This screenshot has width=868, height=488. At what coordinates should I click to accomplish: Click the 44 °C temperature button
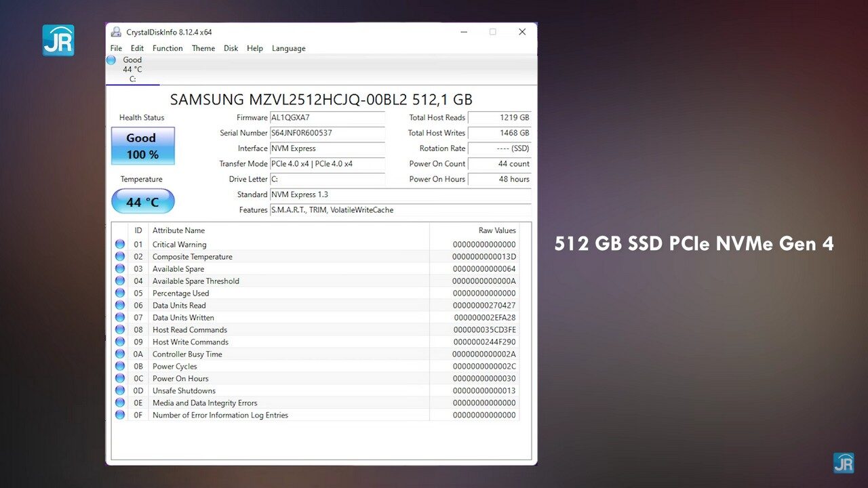(143, 201)
